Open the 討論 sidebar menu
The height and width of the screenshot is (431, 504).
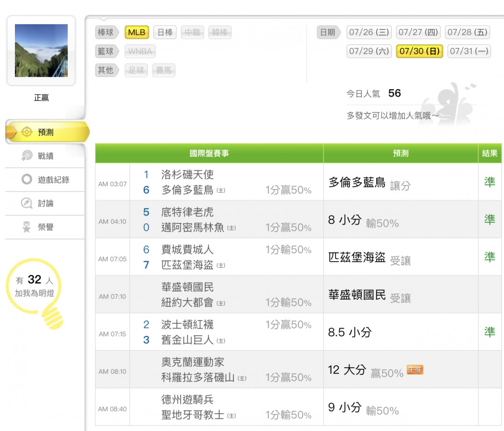click(45, 203)
